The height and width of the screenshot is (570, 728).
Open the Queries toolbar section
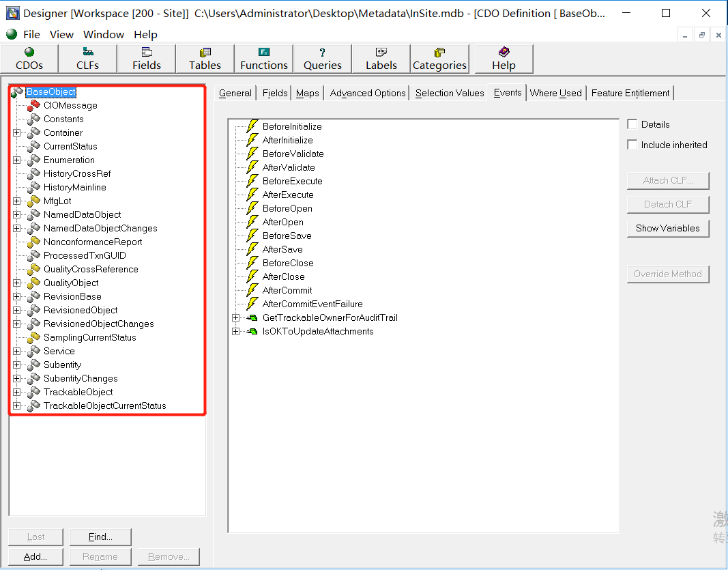323,59
